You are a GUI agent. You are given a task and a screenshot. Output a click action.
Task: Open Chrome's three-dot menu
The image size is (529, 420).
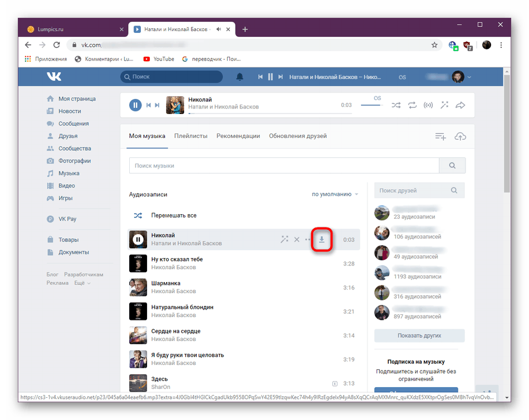[x=501, y=45]
